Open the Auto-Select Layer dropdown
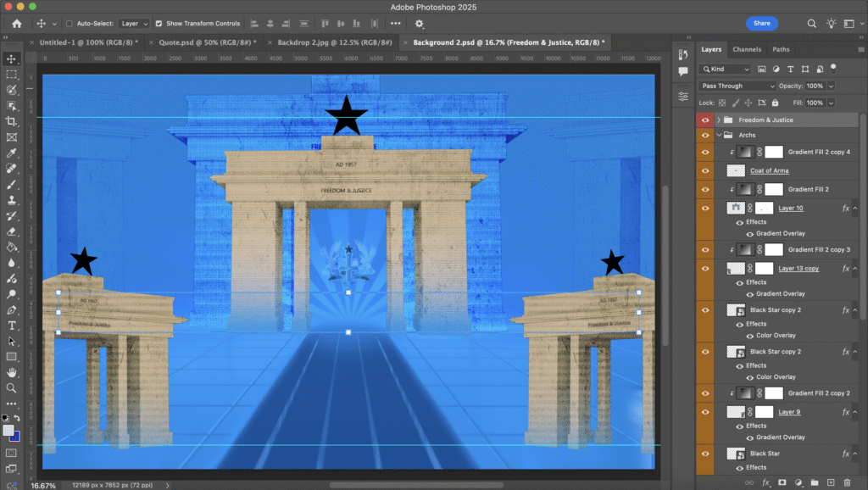 click(134, 24)
